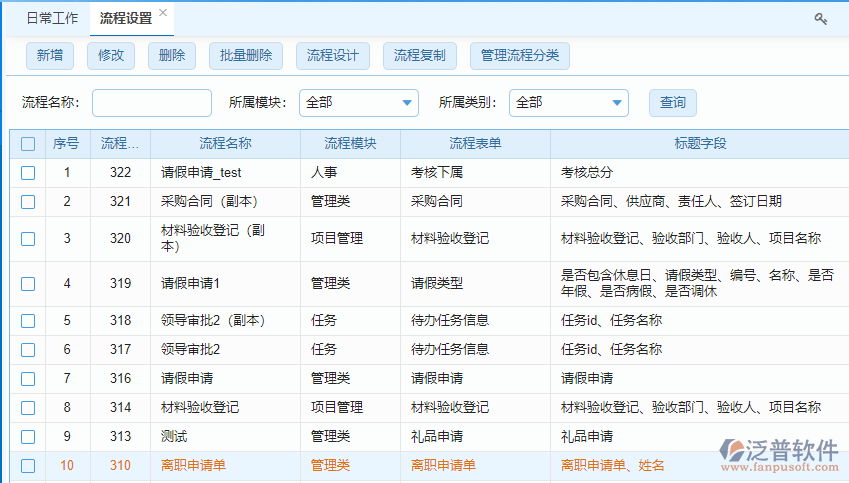Select the 流程设置 tab
The height and width of the screenshot is (483, 849).
coord(126,19)
